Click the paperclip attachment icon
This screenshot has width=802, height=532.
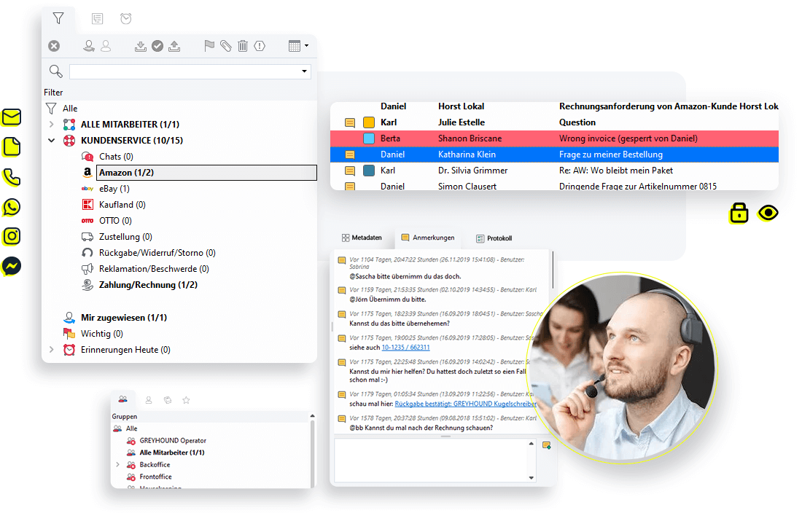click(226, 46)
